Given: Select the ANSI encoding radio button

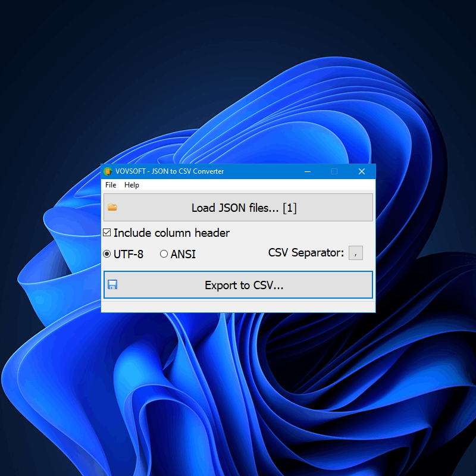Looking at the screenshot, I should pyautogui.click(x=164, y=254).
